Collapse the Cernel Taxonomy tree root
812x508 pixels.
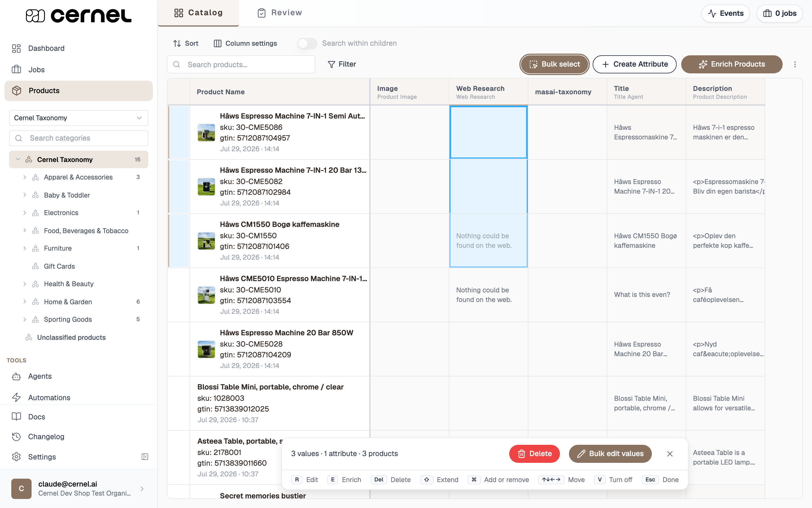18,159
